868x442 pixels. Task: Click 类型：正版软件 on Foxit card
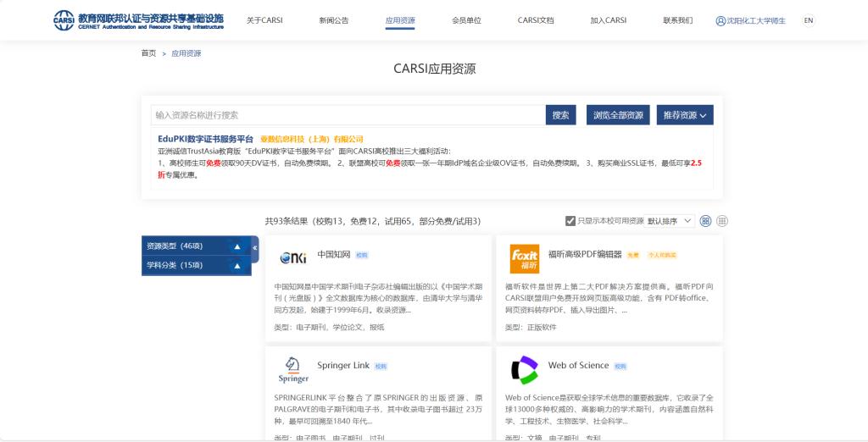(x=531, y=327)
